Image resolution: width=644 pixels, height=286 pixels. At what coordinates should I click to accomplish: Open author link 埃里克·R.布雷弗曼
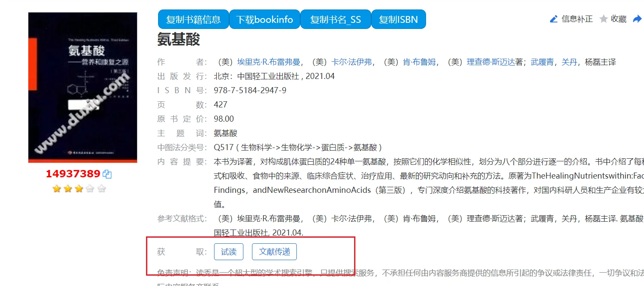pyautogui.click(x=268, y=62)
